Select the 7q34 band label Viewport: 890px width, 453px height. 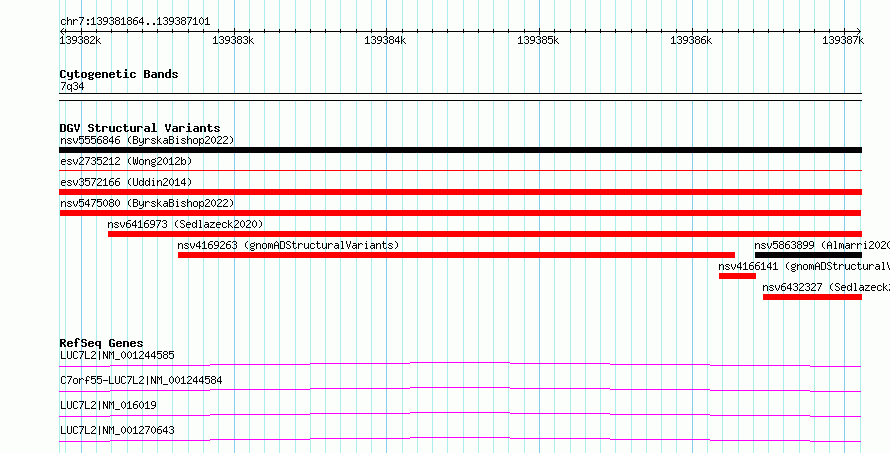[72, 87]
